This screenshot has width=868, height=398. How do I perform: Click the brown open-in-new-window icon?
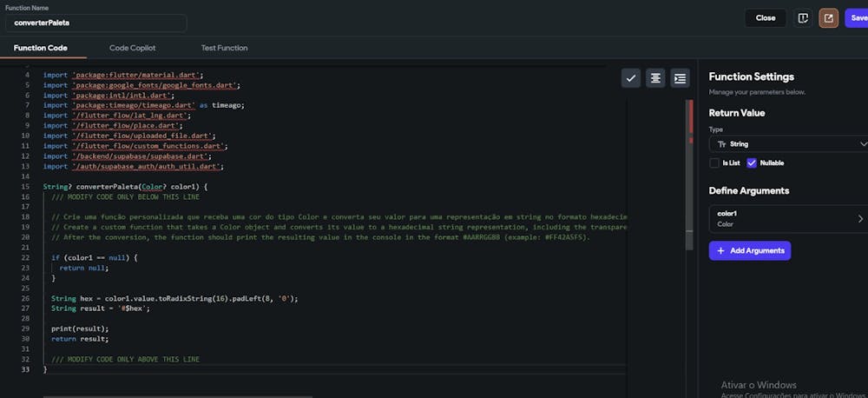tap(829, 17)
